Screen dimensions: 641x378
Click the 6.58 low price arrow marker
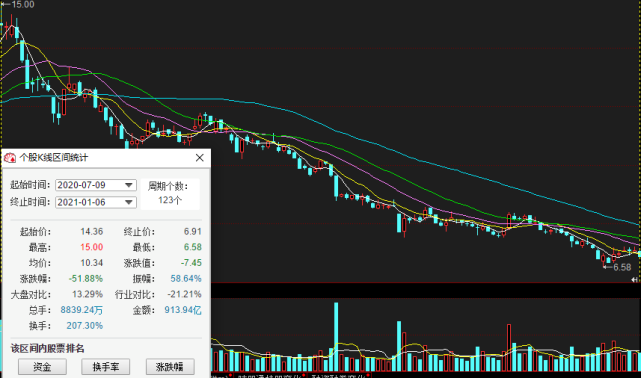tap(617, 267)
